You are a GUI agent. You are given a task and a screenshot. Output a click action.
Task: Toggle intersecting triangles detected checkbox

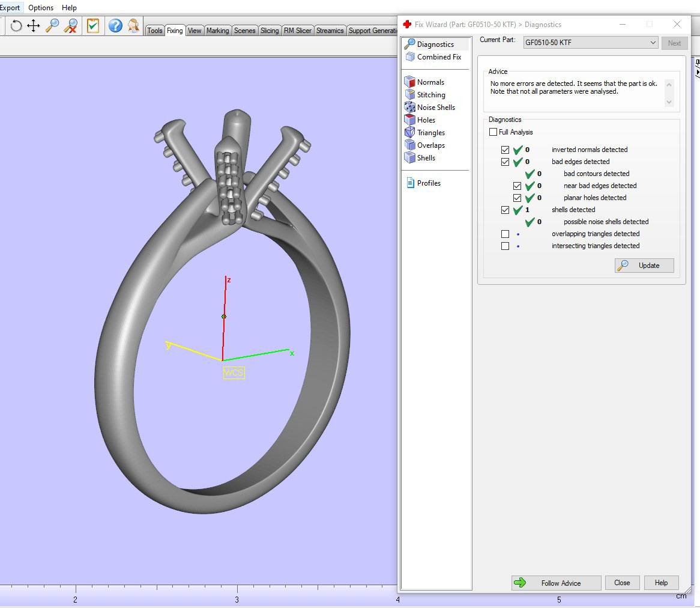coord(505,246)
